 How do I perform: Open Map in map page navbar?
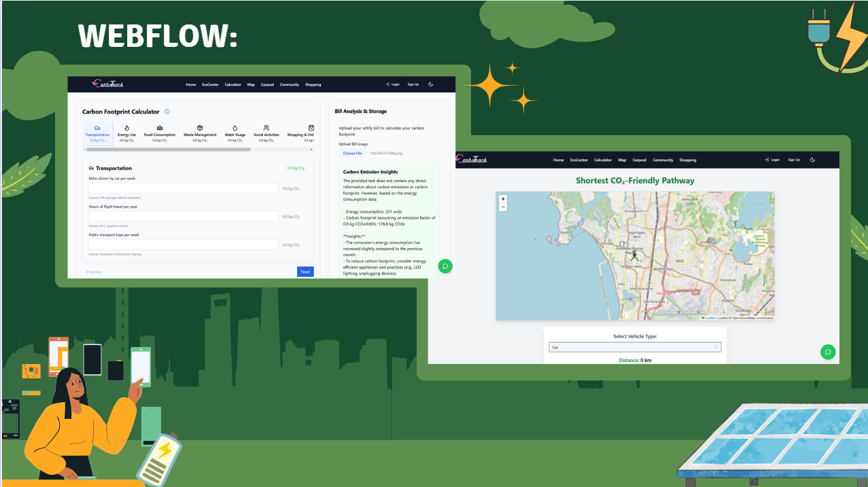tap(622, 160)
